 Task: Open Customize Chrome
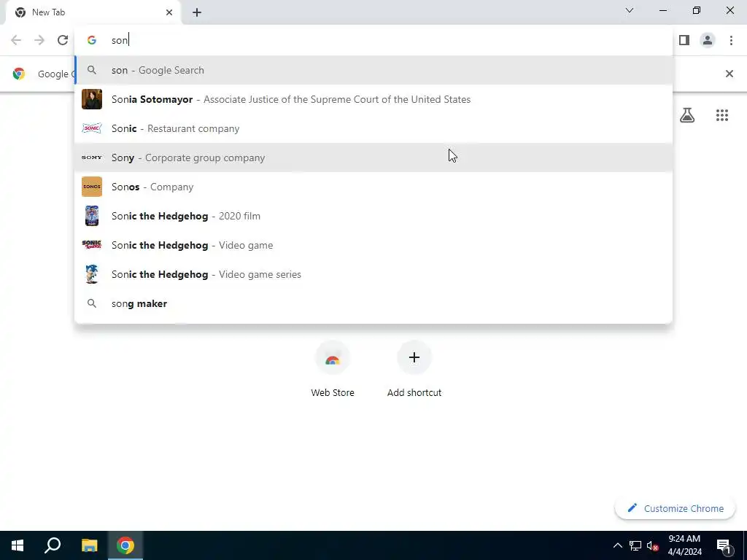(x=675, y=508)
